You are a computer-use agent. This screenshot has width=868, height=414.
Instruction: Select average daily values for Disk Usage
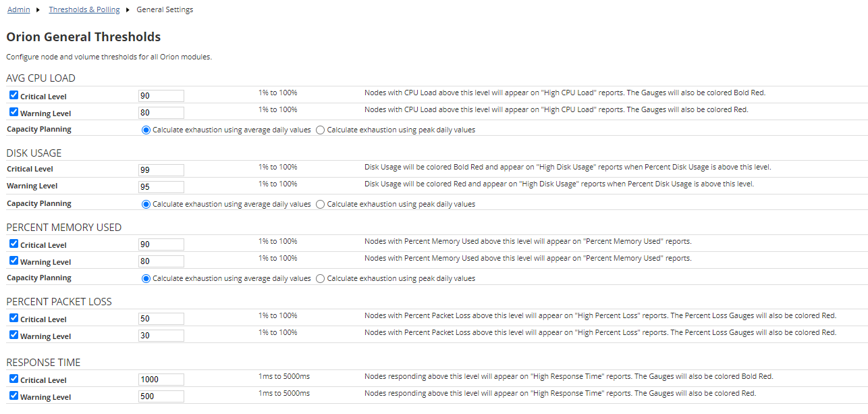[146, 204]
